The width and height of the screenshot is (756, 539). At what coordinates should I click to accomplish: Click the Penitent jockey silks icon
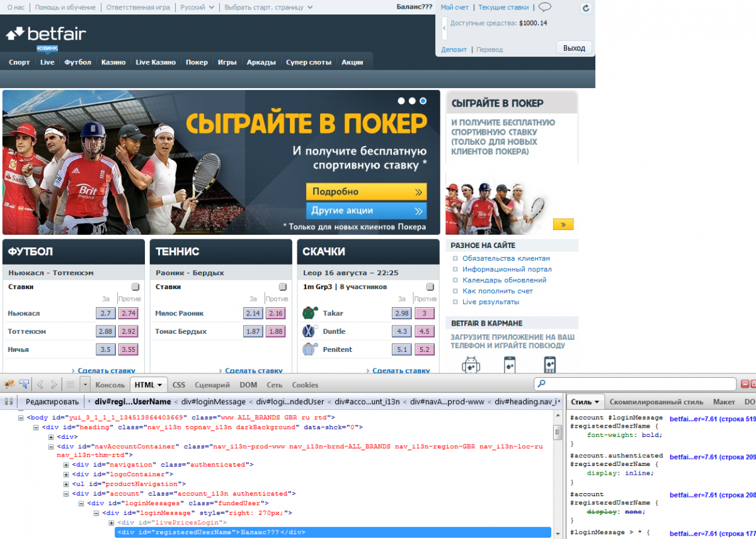click(309, 349)
